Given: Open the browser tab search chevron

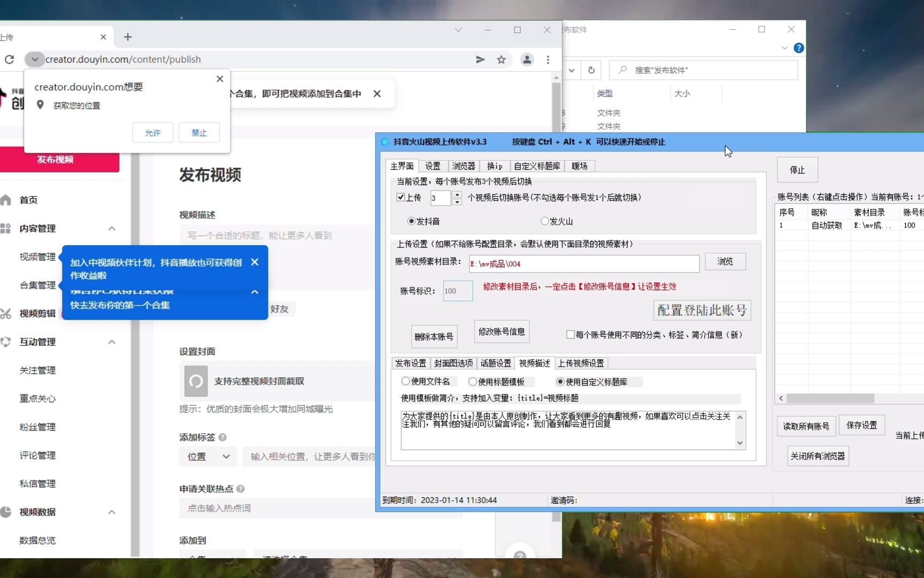Looking at the screenshot, I should click(458, 30).
